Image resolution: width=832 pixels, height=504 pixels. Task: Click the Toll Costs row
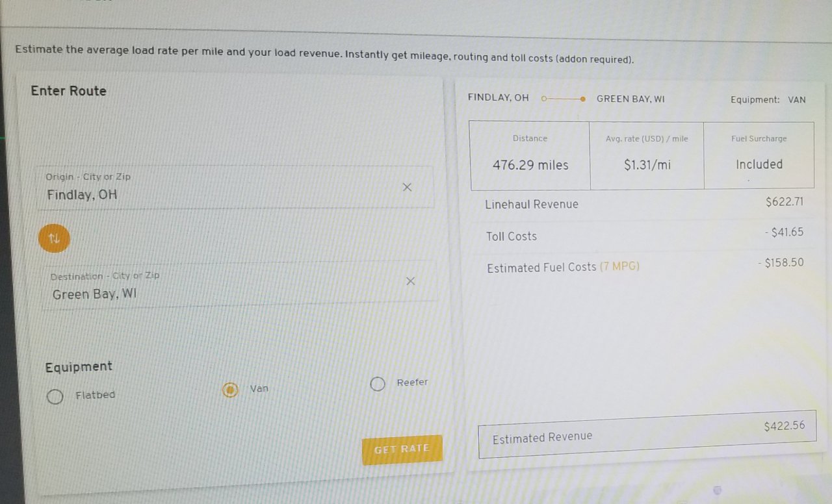(x=643, y=234)
